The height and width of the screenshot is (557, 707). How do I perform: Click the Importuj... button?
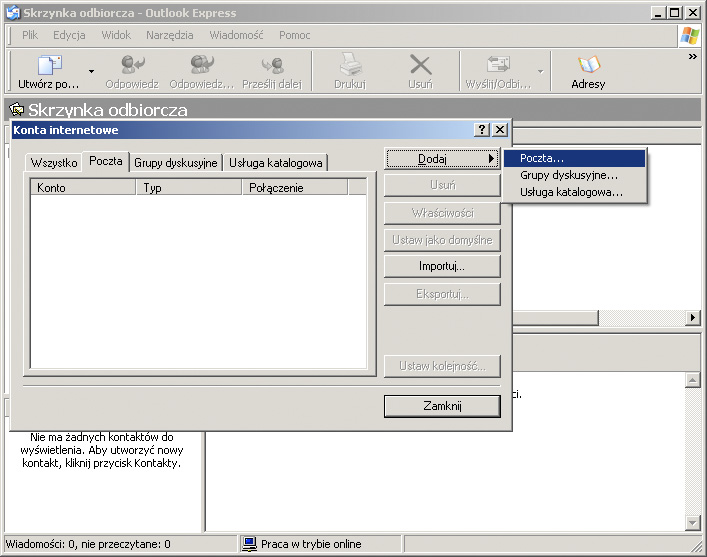pos(442,266)
